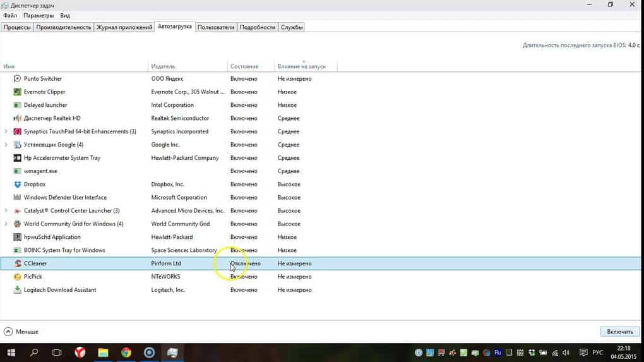Switch to the Процессы tab
The width and height of the screenshot is (644, 362).
pos(17,27)
